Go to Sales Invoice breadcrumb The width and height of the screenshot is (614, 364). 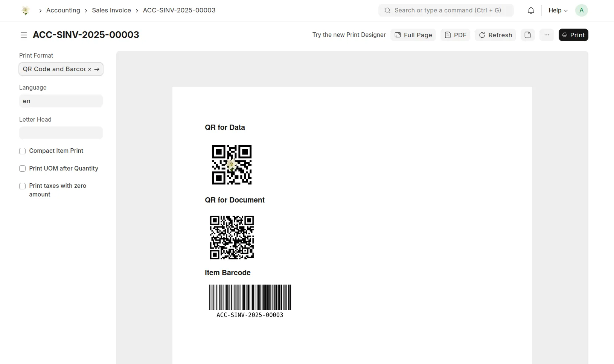click(x=111, y=11)
